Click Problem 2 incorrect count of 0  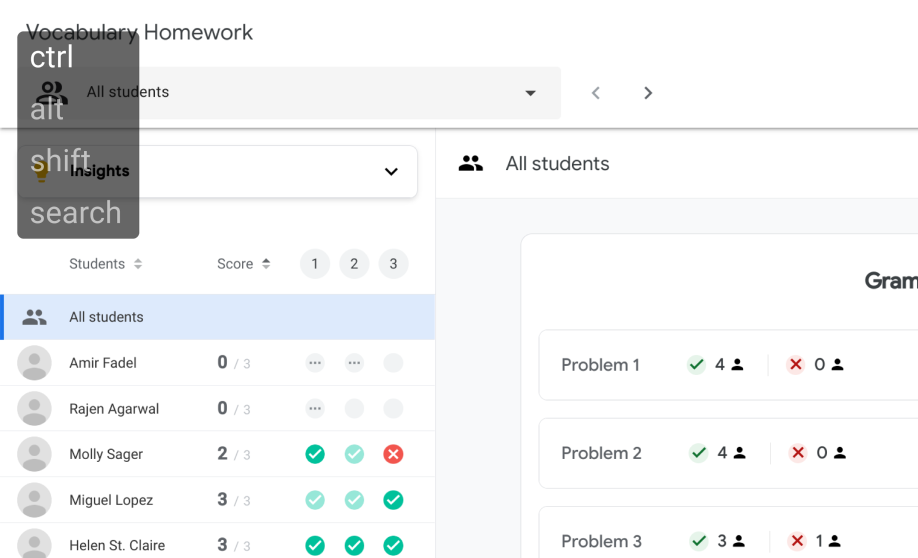(x=817, y=453)
